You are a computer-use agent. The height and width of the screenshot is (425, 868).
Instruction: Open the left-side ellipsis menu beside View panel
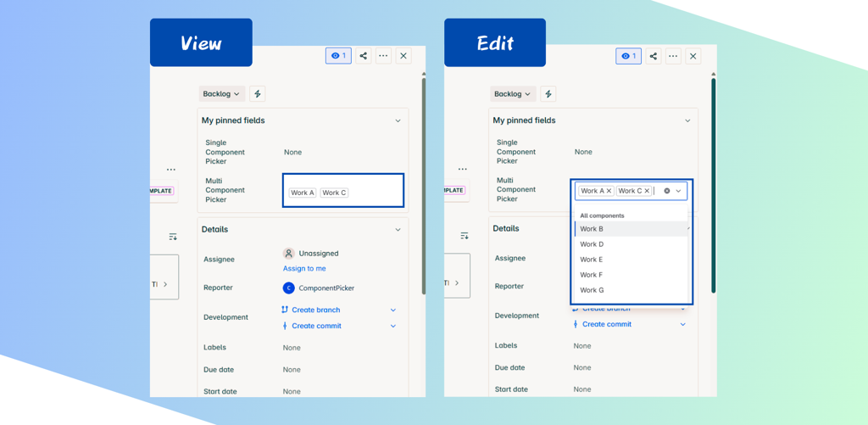click(x=171, y=171)
